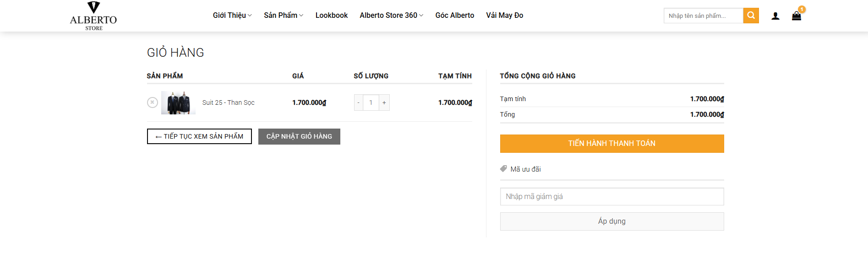Increase quantity with the plus button
This screenshot has width=868, height=264.
click(x=384, y=102)
